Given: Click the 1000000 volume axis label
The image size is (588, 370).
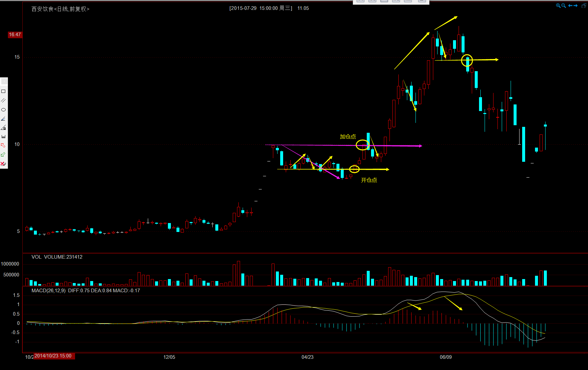Looking at the screenshot, I should 10,264.
